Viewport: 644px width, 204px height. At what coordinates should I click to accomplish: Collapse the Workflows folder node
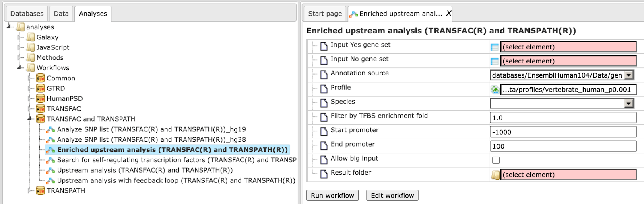pos(19,68)
